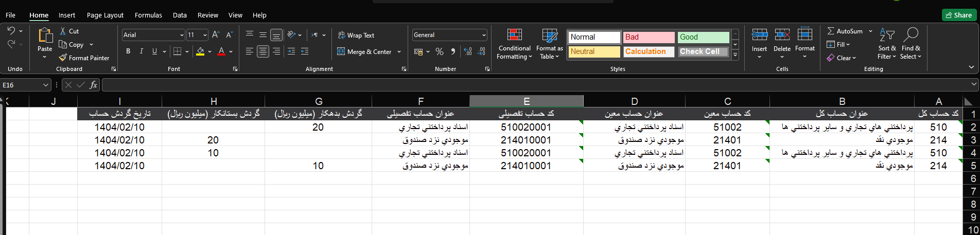
Task: Click the Increase Font Size icon
Action: [x=216, y=35]
